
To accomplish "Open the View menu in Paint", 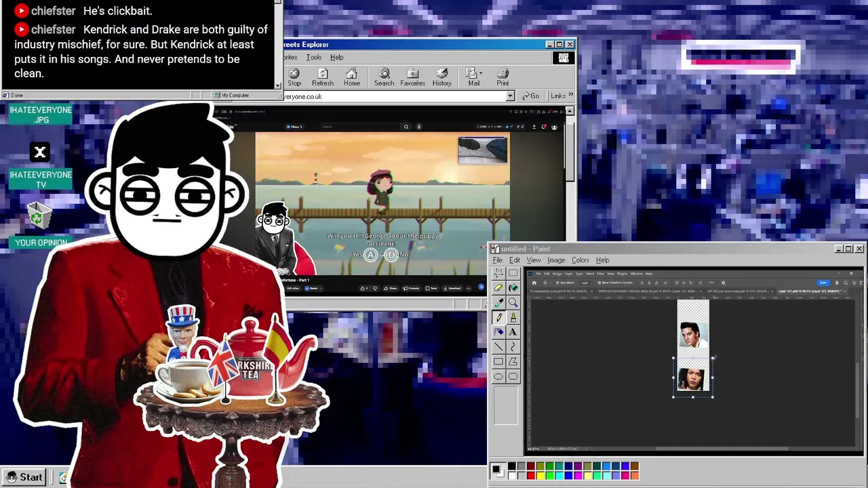I will [x=534, y=260].
